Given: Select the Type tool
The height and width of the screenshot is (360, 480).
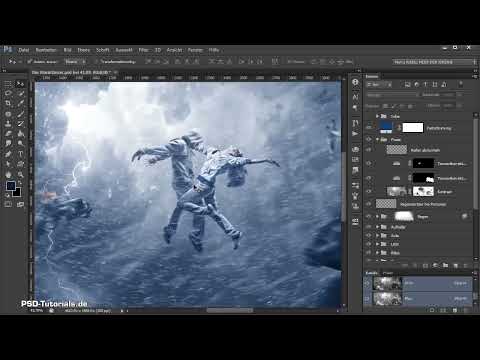Looking at the screenshot, I should tap(20, 154).
